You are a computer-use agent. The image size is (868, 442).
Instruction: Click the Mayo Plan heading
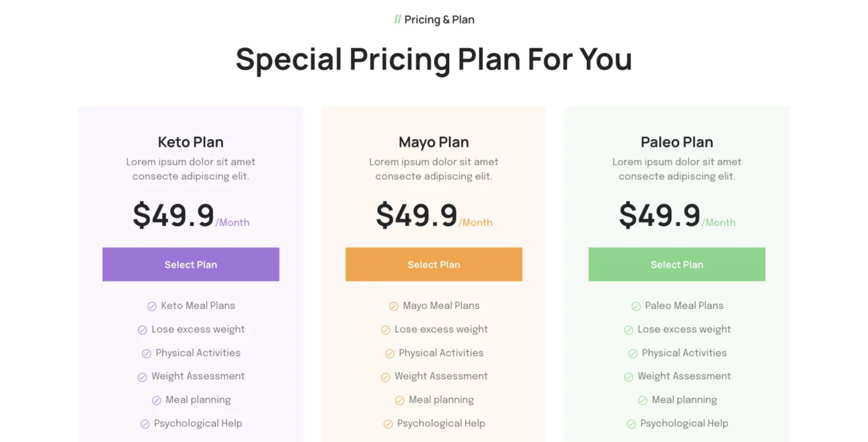tap(434, 142)
